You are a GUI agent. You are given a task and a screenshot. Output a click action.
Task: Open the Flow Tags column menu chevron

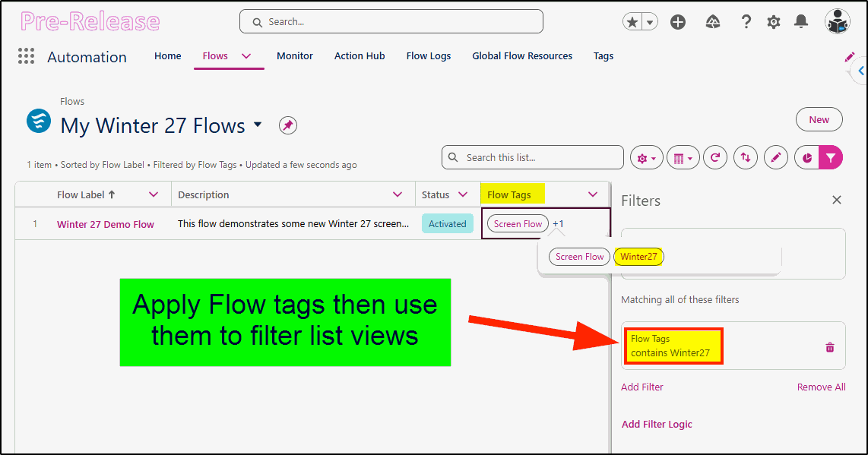[x=593, y=194]
